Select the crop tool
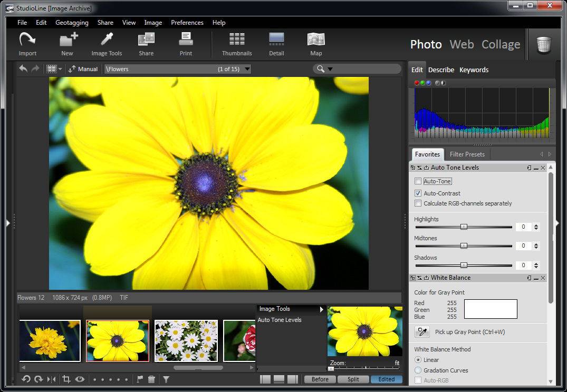 tap(66, 379)
